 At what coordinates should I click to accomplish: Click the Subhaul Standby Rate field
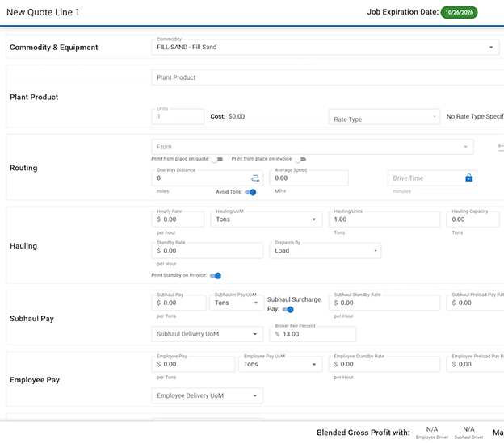[x=384, y=303]
